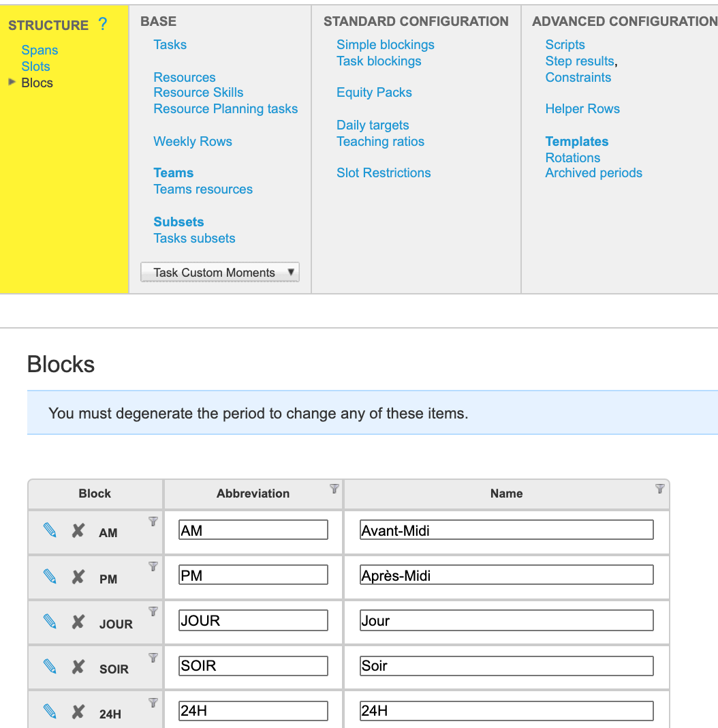This screenshot has height=728, width=718.
Task: Open the Task Custom Moments dropdown
Action: pos(220,272)
